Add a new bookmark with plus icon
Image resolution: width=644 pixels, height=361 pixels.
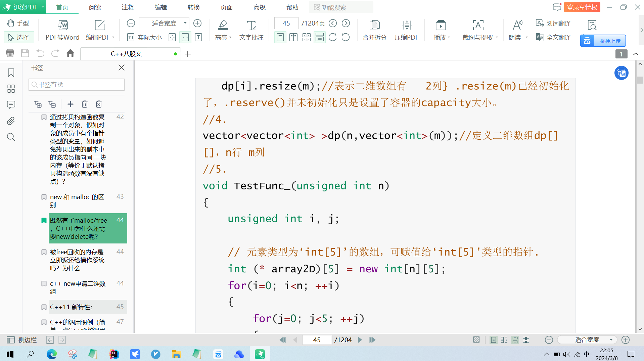(71, 104)
